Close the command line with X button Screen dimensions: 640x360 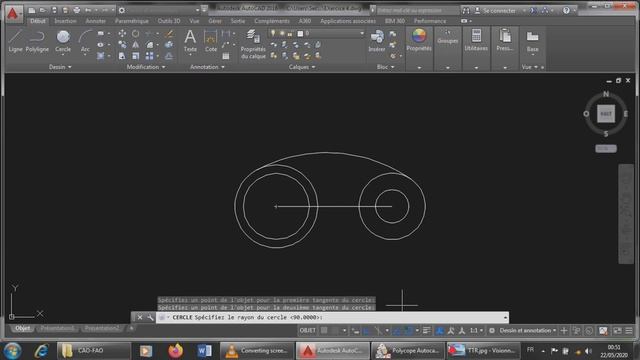point(140,317)
